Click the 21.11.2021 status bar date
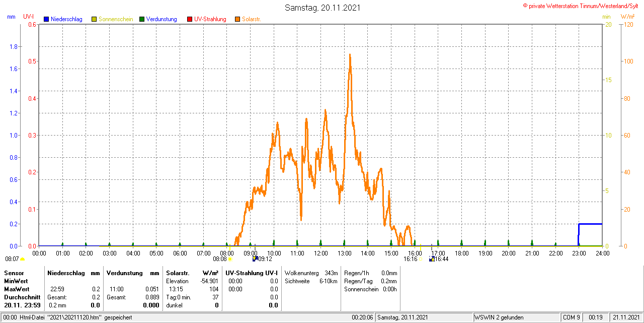644x323 pixels. pyautogui.click(x=625, y=317)
